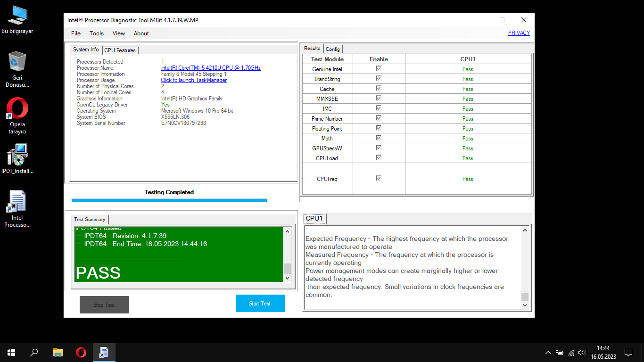Click the Start Test button
644x362 pixels.
pos(260,304)
